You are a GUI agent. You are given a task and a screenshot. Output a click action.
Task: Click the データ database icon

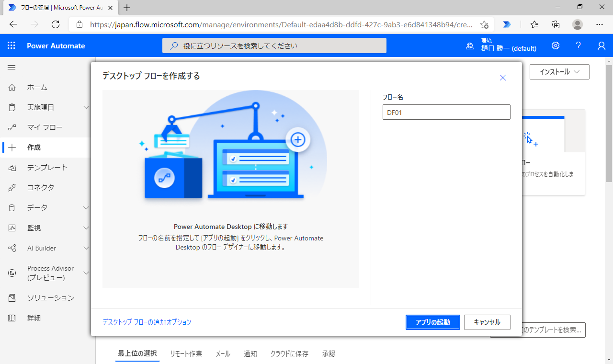click(12, 208)
